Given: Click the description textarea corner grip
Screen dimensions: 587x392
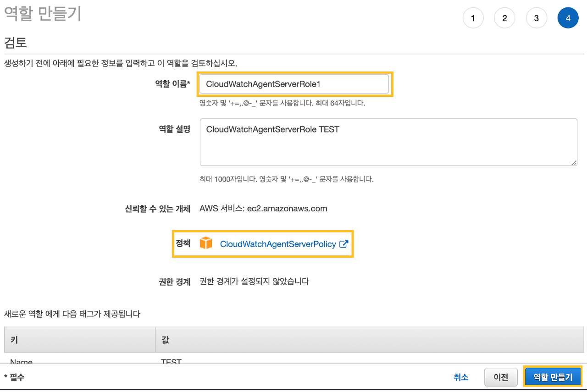Looking at the screenshot, I should tap(574, 162).
